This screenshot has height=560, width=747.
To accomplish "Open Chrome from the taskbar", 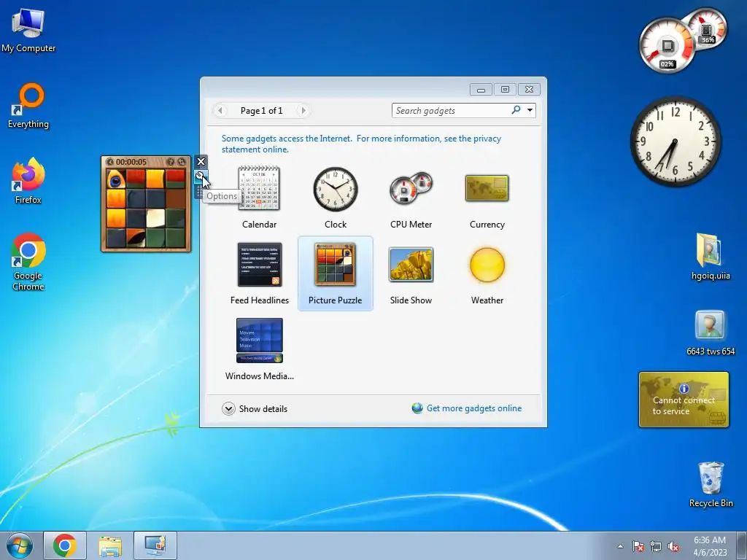I will pos(65,545).
